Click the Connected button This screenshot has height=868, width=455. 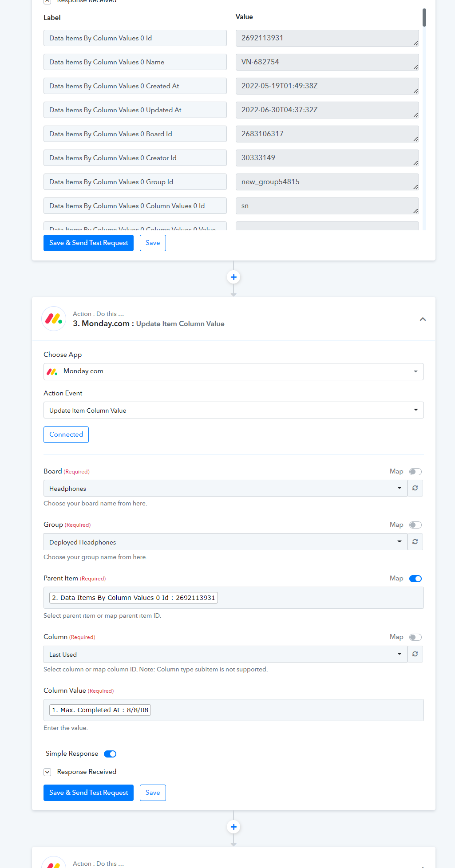coord(66,435)
